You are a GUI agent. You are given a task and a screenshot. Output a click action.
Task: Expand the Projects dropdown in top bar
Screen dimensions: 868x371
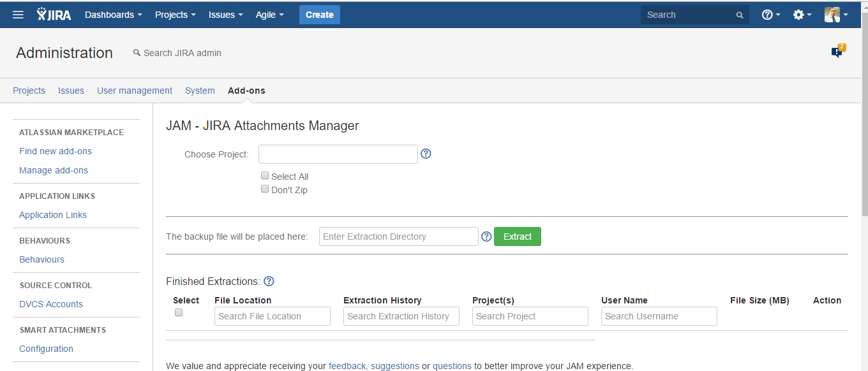(175, 15)
